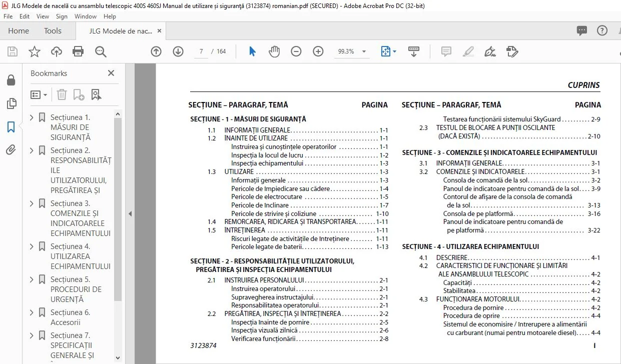Open the help question mark

click(602, 30)
